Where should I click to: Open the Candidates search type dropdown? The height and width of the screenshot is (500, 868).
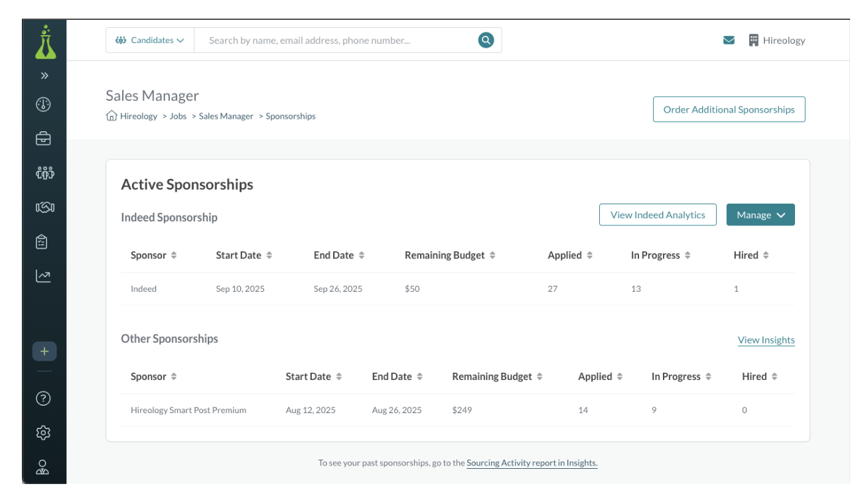point(150,40)
